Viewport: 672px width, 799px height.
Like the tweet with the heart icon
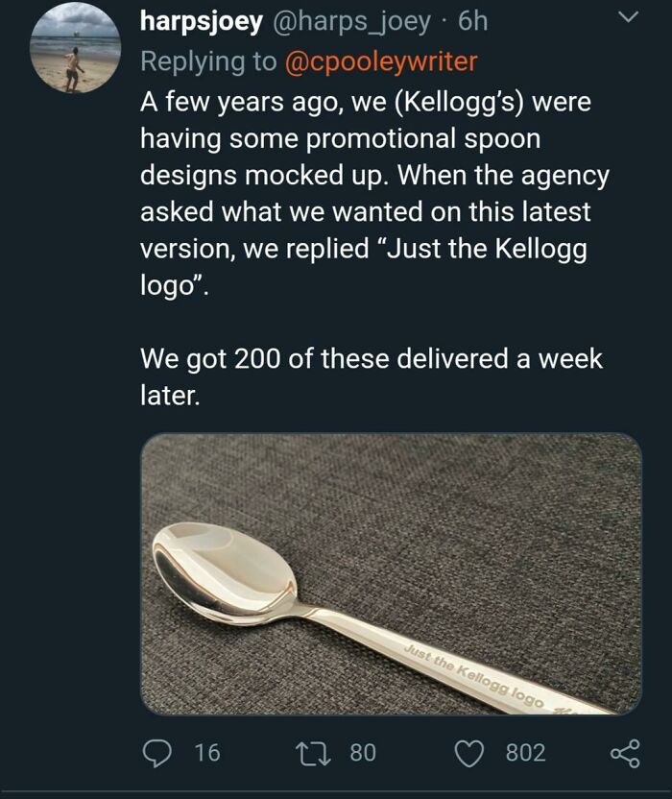coord(468,754)
